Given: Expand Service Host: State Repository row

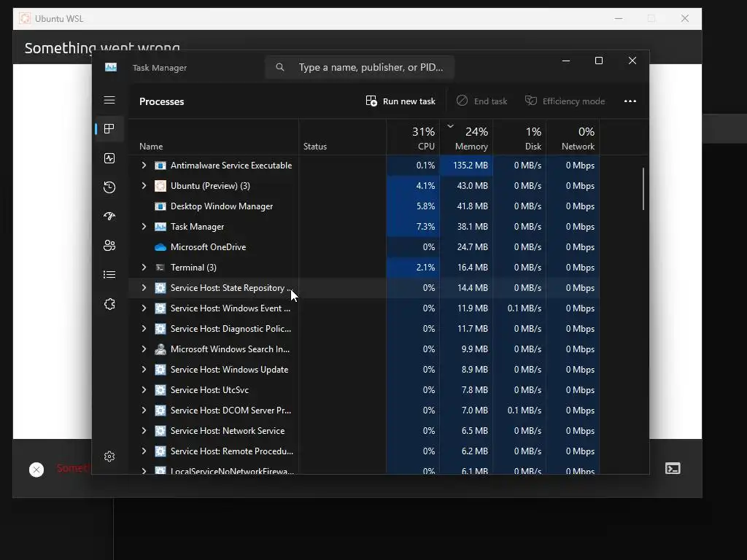Looking at the screenshot, I should tap(144, 287).
